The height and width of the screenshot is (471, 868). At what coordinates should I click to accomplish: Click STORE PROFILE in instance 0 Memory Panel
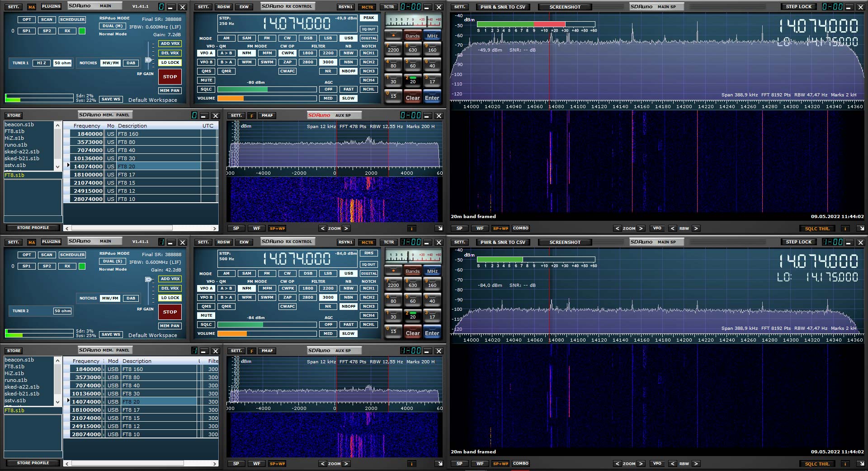(33, 228)
